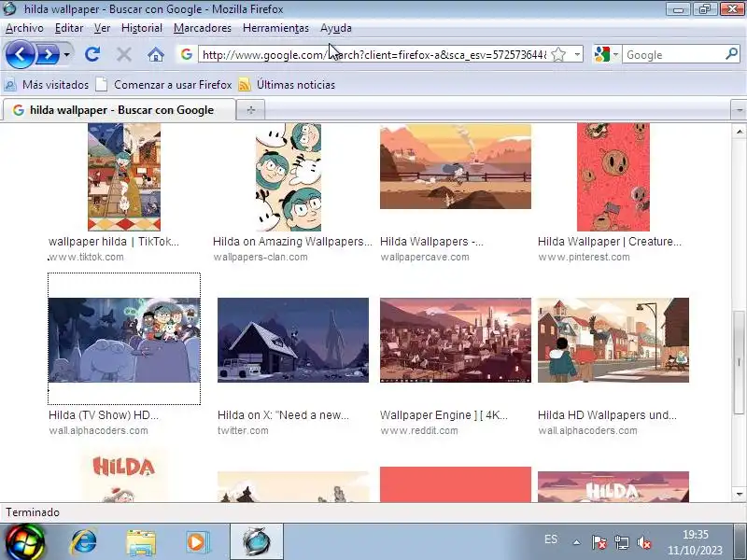Viewport: 747px width, 560px height.
Task: Open the recent pages history dropdown arrow
Action: (x=66, y=55)
